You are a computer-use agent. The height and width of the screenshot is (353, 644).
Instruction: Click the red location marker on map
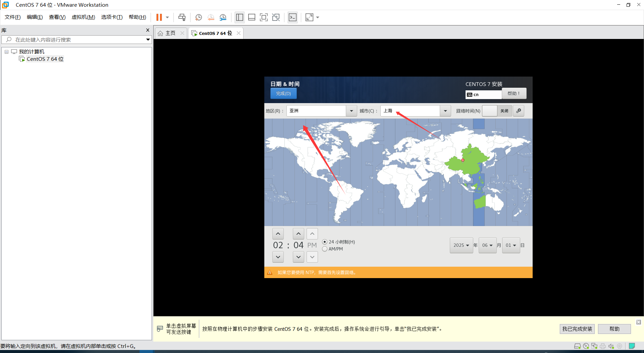pyautogui.click(x=463, y=160)
